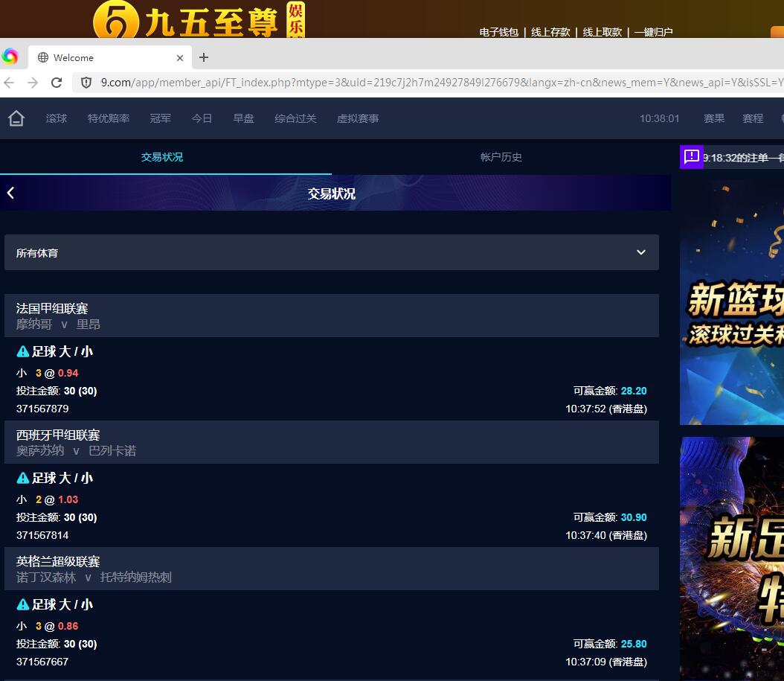The height and width of the screenshot is (681, 784).
Task: Click the shield security icon in address bar
Action: pyautogui.click(x=86, y=83)
